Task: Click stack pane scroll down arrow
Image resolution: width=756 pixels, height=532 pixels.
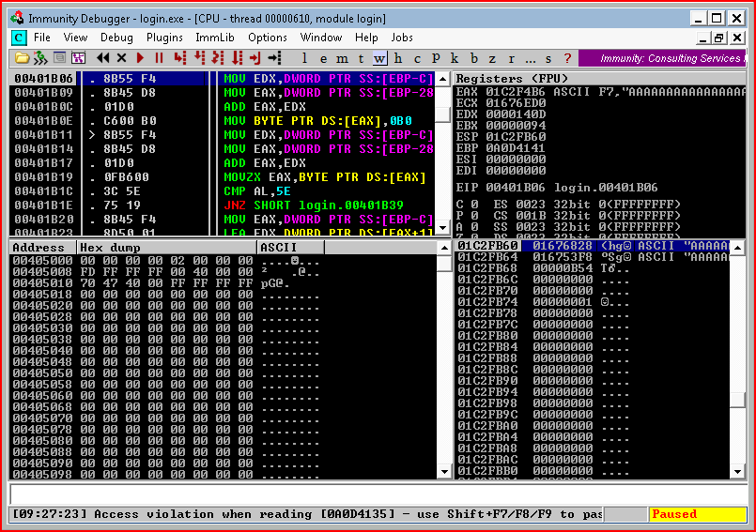Action: coord(737,472)
